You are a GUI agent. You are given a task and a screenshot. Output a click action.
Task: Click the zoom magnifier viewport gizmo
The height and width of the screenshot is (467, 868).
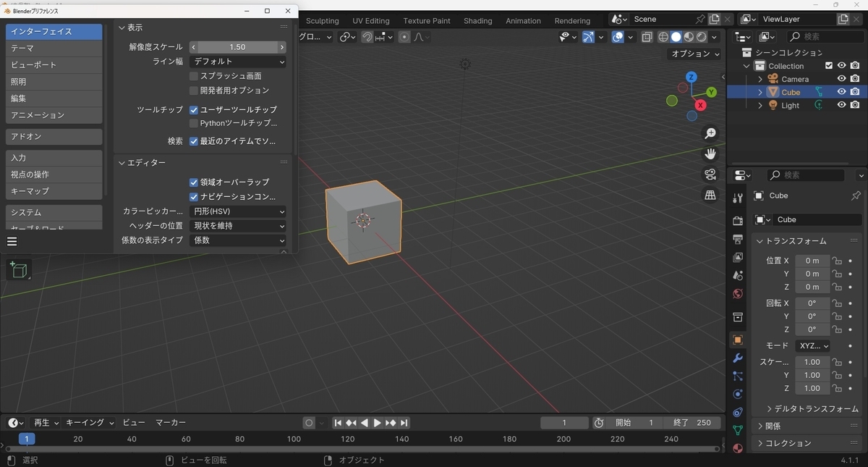[x=710, y=133]
